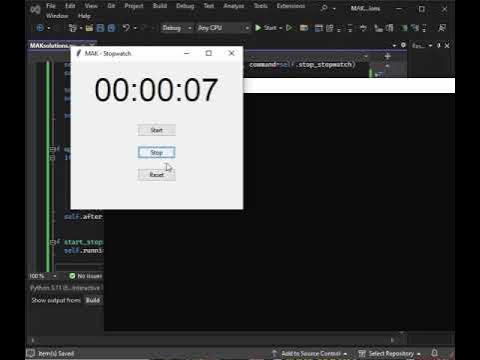Click the gear settings icon beside the tabs
The height and width of the screenshot is (360, 480).
coord(403,45)
